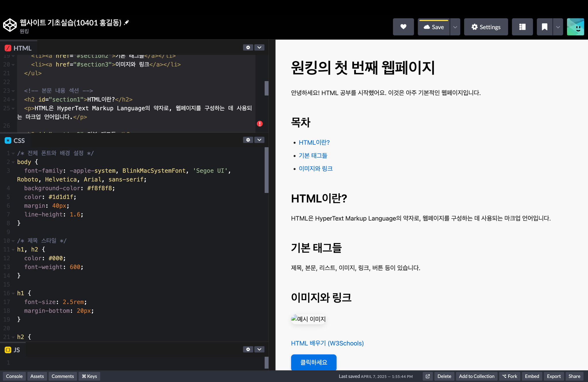Viewport: 588px width, 382px height.
Task: Follow the '기본 태그들' link in preview
Action: pyautogui.click(x=313, y=156)
